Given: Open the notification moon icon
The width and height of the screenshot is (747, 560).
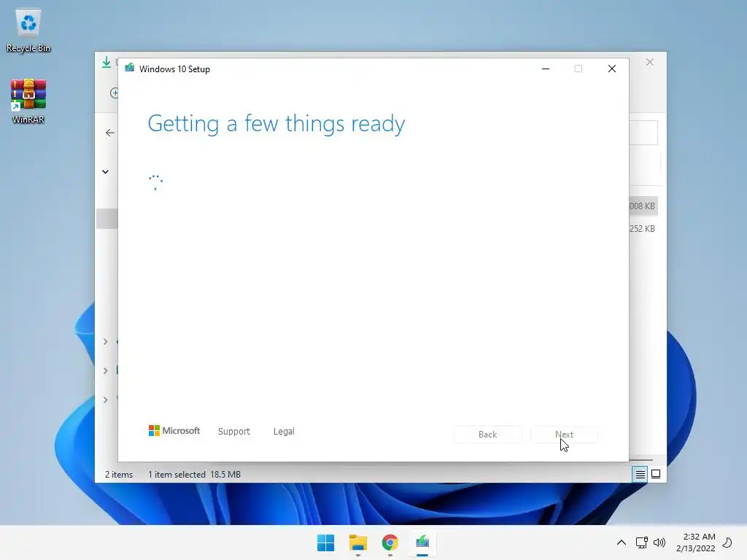Looking at the screenshot, I should point(727,542).
